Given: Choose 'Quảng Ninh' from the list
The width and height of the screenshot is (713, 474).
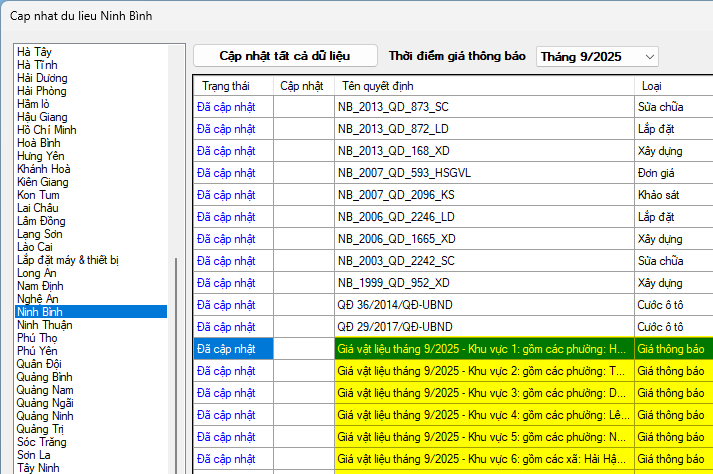Looking at the screenshot, I should point(45,416).
